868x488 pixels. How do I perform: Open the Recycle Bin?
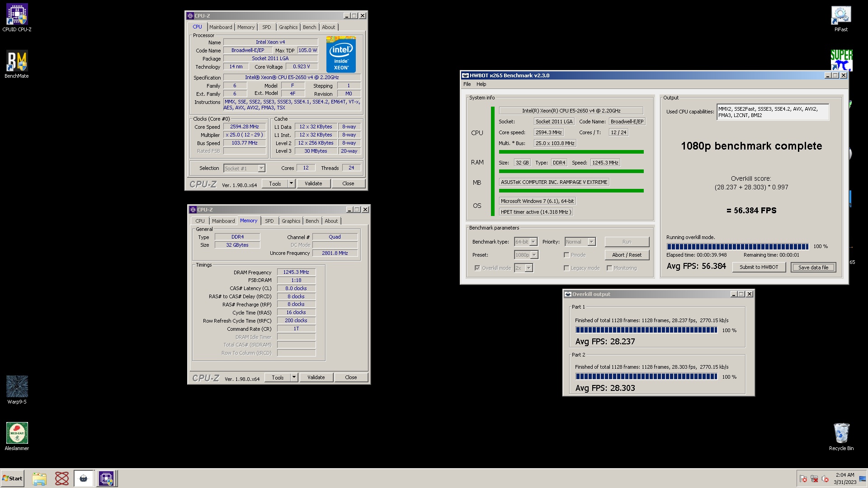pyautogui.click(x=841, y=436)
